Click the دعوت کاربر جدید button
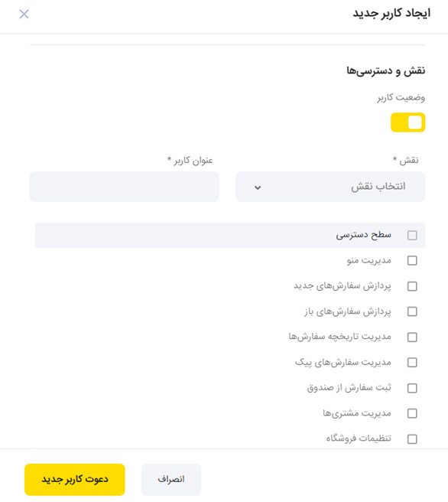The width and height of the screenshot is (448, 502). coord(74,479)
